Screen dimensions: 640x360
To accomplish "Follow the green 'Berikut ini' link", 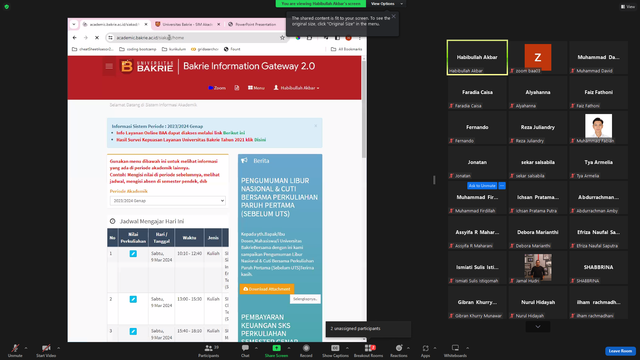I will (x=234, y=133).
